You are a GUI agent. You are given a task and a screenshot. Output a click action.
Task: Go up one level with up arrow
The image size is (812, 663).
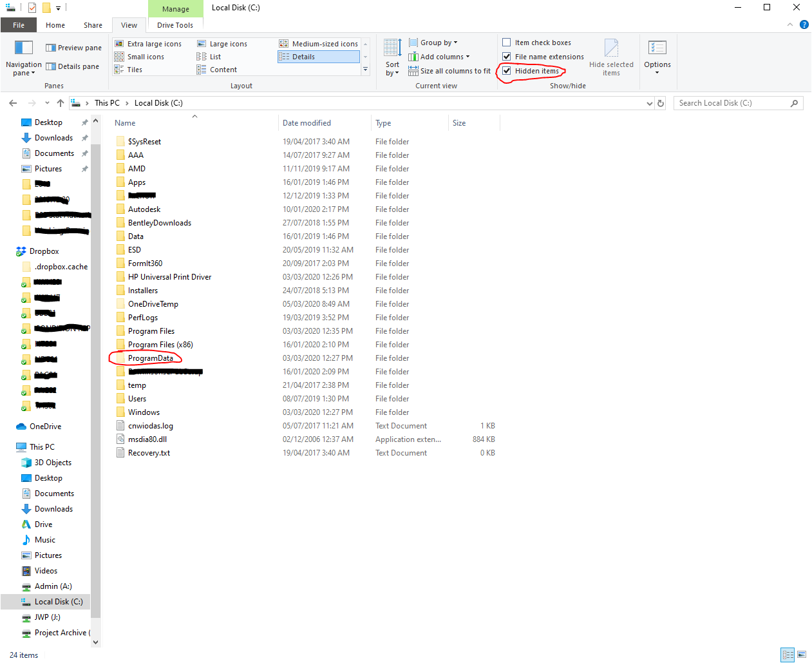pyautogui.click(x=61, y=103)
